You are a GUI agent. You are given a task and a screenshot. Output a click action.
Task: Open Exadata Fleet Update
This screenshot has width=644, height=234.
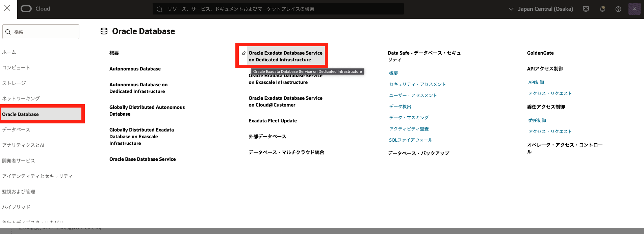point(273,121)
